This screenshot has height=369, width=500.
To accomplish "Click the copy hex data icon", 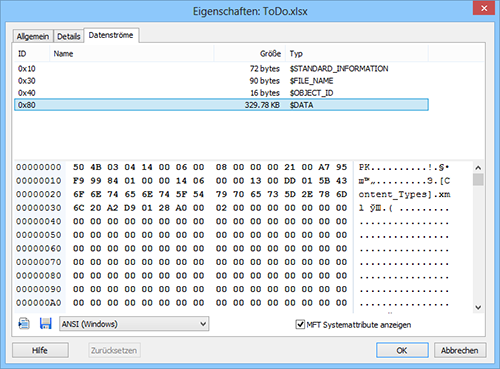I will click(24, 324).
